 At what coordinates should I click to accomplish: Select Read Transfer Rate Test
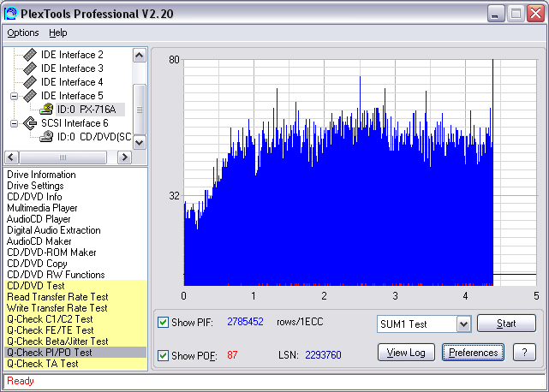75,297
